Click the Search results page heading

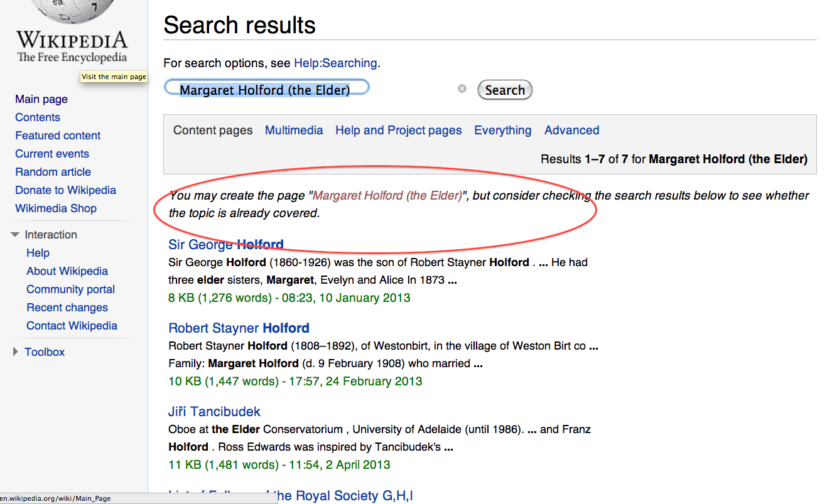click(x=239, y=25)
